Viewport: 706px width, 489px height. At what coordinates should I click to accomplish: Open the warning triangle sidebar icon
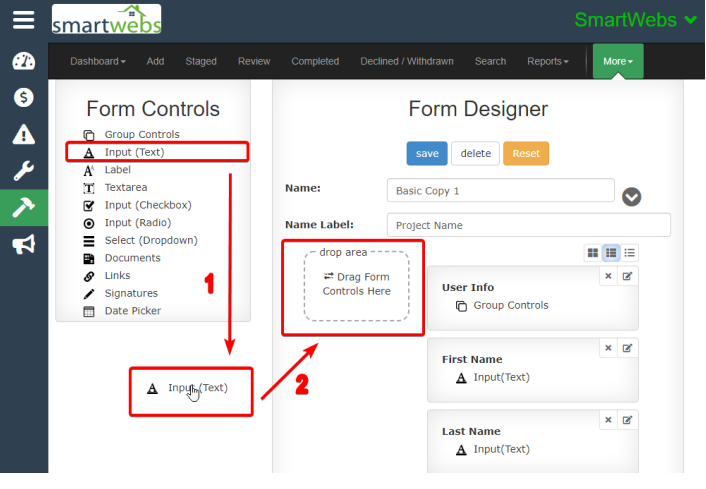pyautogui.click(x=24, y=135)
